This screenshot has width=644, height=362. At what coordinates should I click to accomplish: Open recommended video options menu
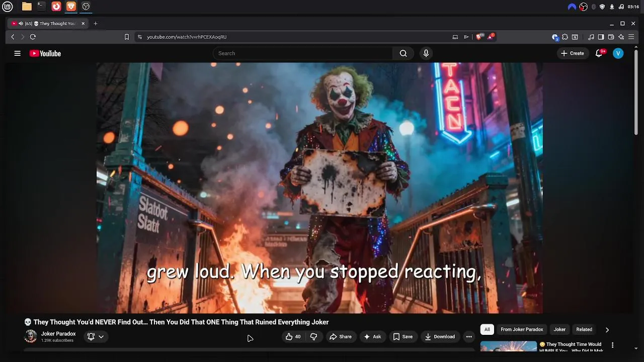[x=612, y=345]
